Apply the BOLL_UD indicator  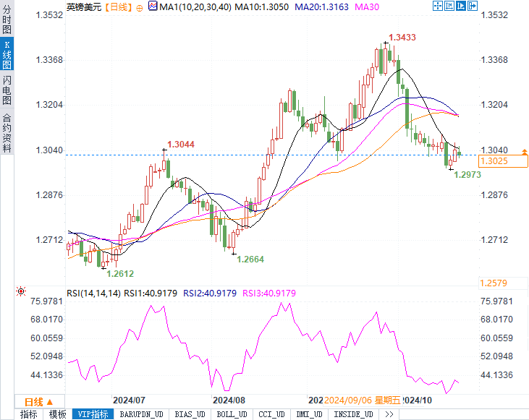[x=232, y=414]
